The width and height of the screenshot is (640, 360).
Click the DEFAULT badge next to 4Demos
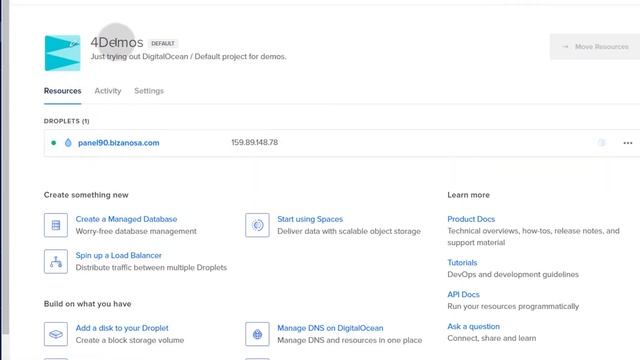pyautogui.click(x=163, y=43)
